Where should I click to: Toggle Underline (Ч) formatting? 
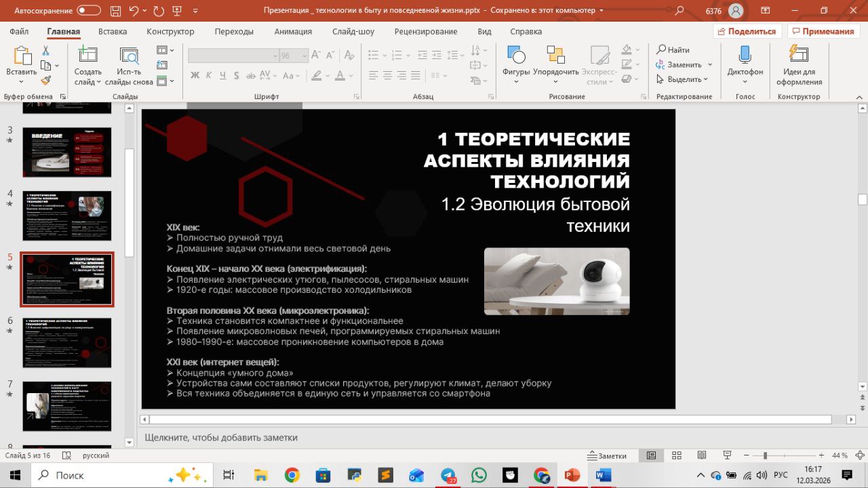tap(224, 75)
